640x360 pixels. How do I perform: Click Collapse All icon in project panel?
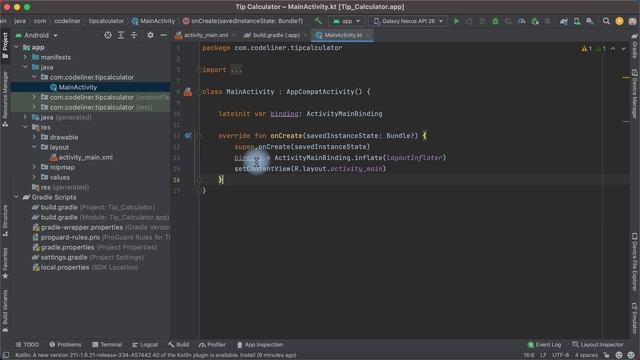tap(134, 36)
